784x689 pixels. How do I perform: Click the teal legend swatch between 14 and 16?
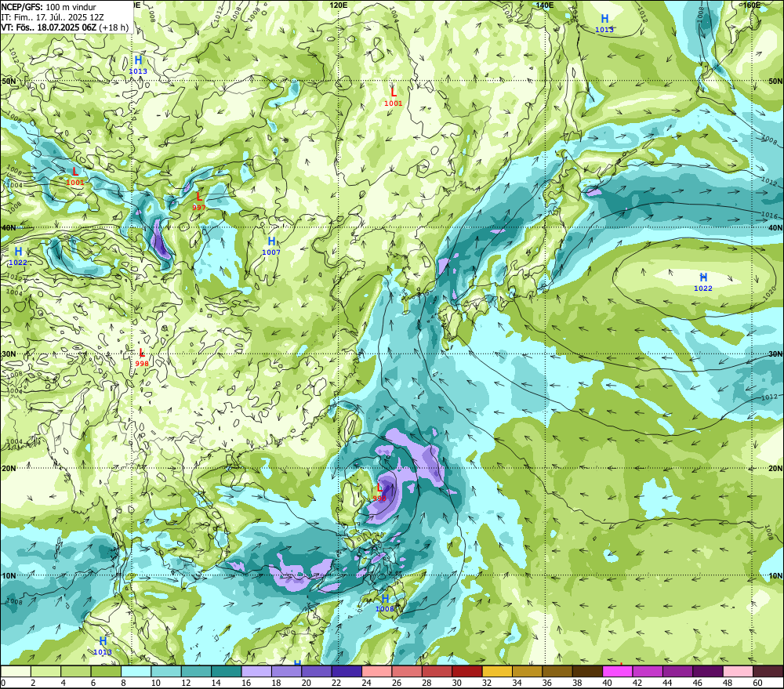(x=227, y=671)
